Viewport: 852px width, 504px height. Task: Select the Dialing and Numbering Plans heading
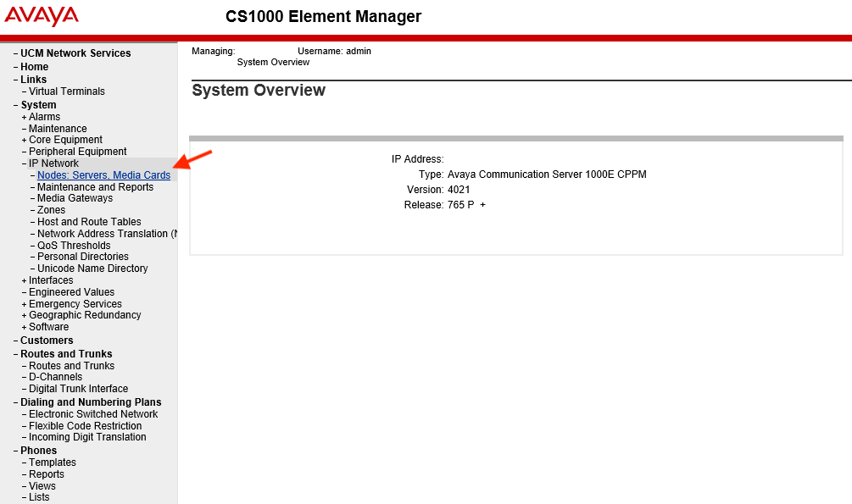click(x=91, y=402)
